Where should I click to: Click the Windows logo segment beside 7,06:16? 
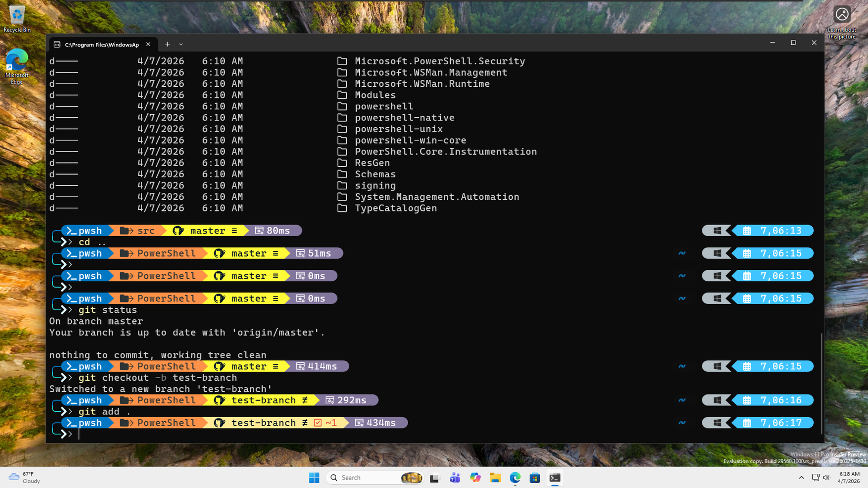click(x=717, y=400)
